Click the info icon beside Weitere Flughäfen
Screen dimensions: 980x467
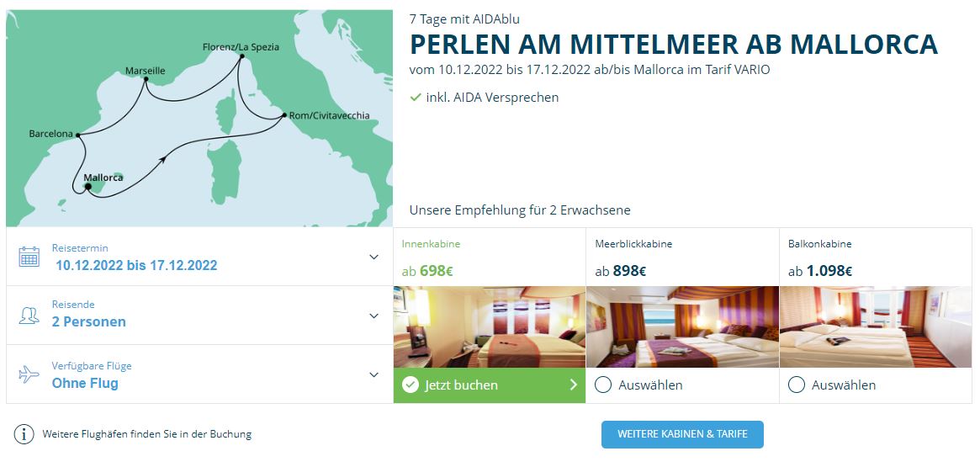coord(26,434)
